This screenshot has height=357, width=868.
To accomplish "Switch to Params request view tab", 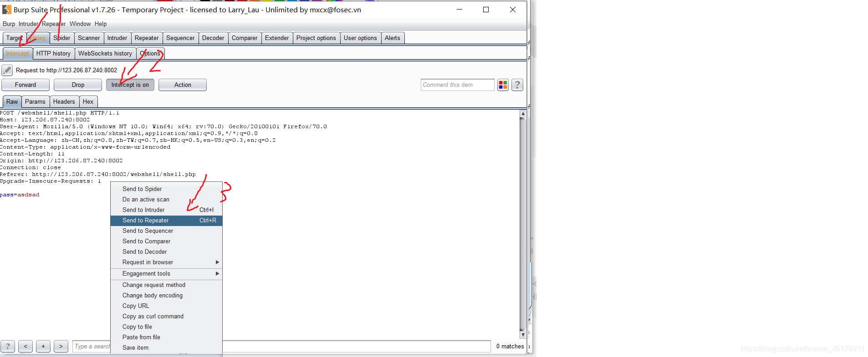I will coord(35,102).
